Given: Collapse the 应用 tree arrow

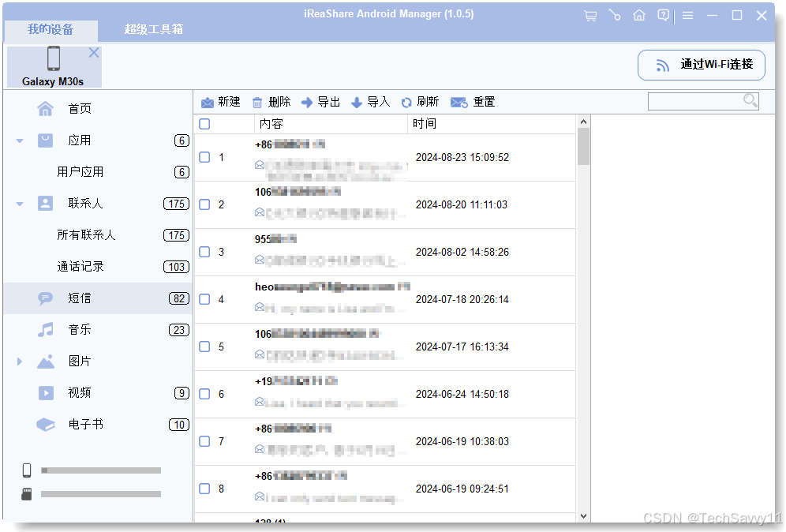Looking at the screenshot, I should click(20, 141).
